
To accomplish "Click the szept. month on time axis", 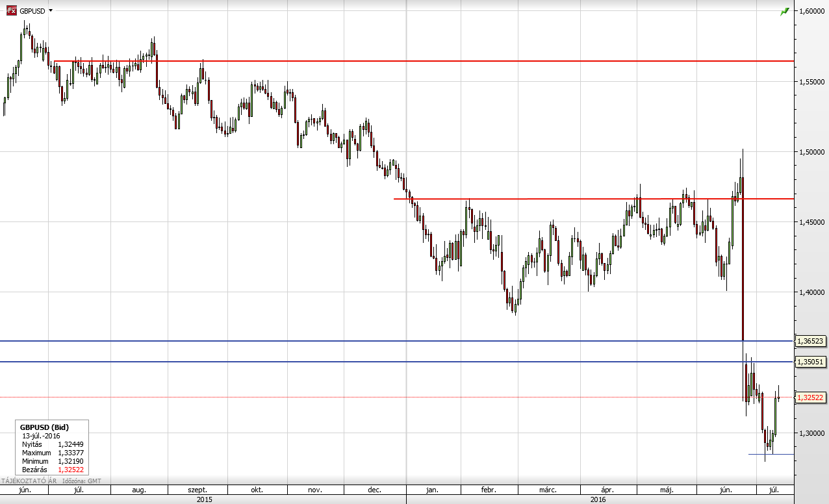I will [198, 490].
